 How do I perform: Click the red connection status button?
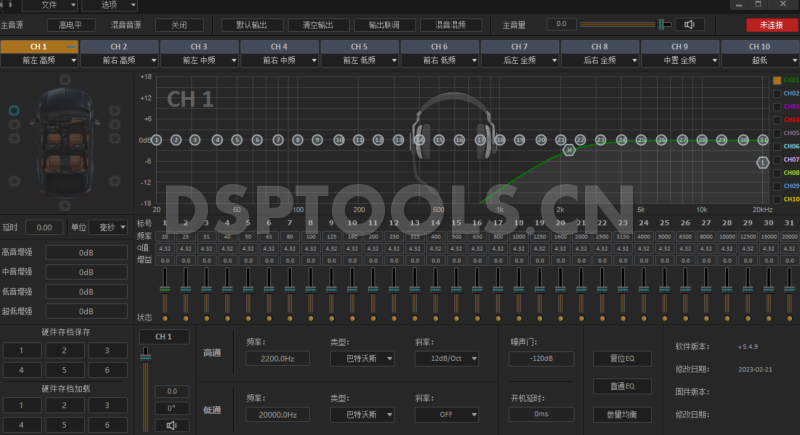[771, 24]
